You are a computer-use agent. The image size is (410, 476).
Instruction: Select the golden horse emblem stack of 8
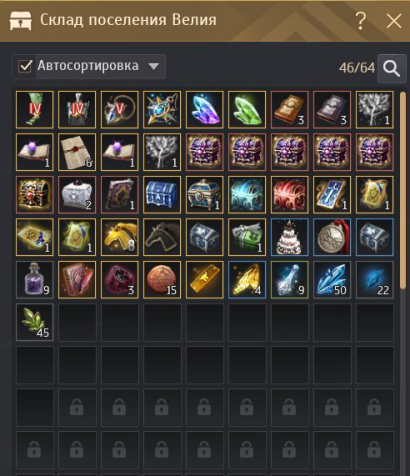coord(119,237)
